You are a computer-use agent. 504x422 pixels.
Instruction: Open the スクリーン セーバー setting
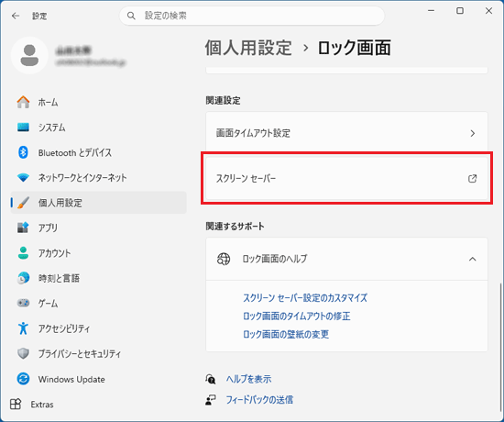coord(346,178)
